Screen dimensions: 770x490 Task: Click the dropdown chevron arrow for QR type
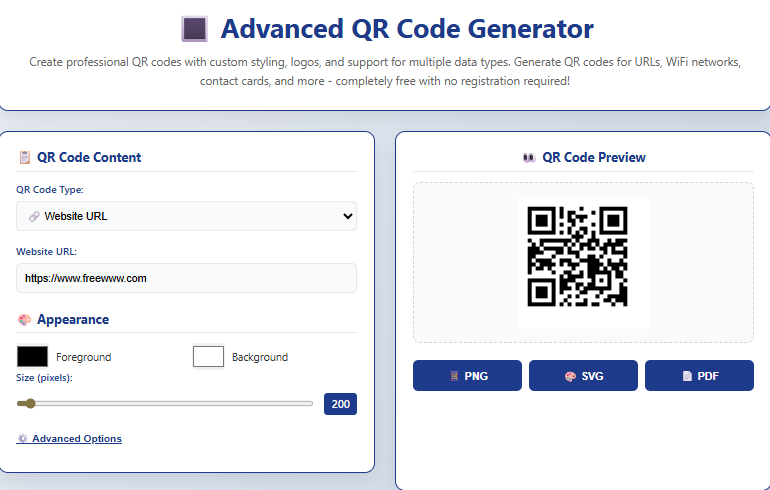coord(347,216)
